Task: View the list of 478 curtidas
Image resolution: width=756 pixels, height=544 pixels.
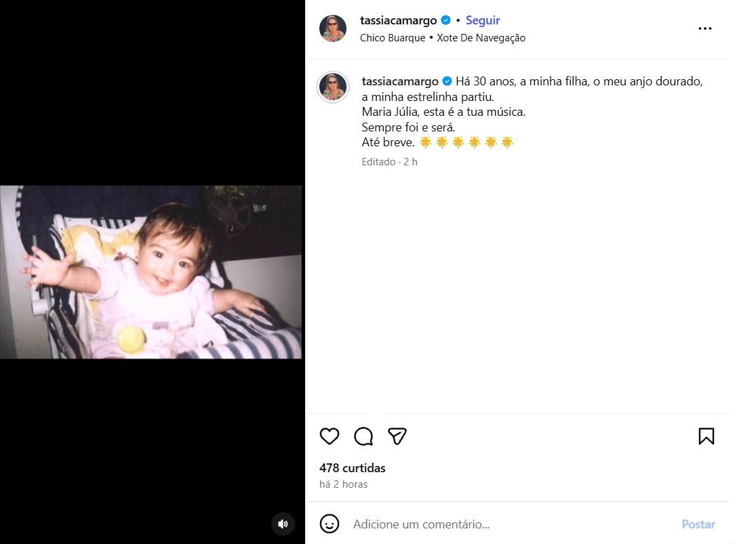Action: pos(353,468)
